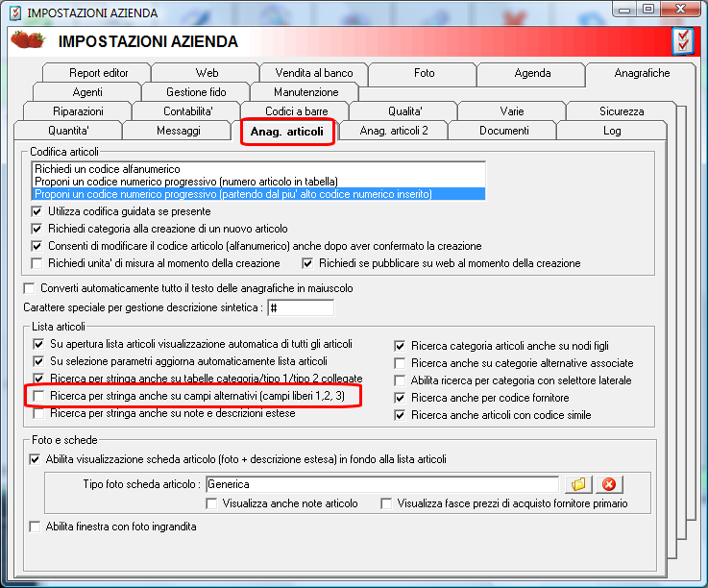The image size is (708, 588).
Task: Open the Codici a barre tab
Action: [x=296, y=111]
